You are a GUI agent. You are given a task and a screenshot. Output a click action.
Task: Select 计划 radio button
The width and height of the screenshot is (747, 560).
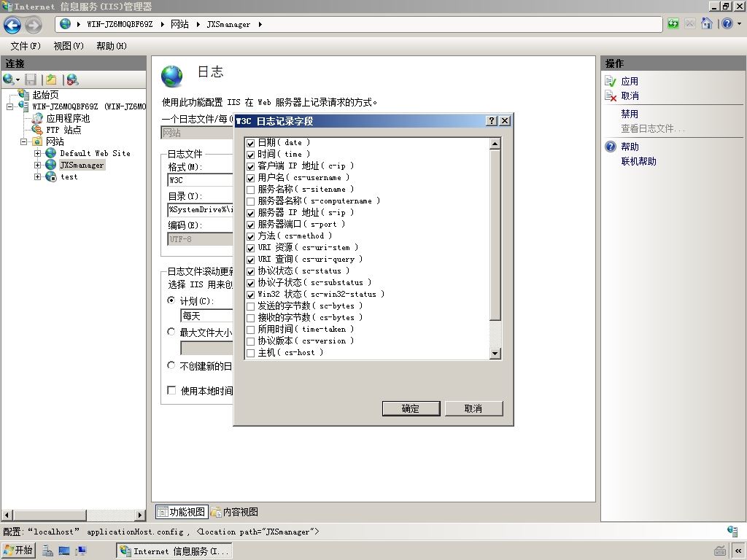click(x=171, y=300)
